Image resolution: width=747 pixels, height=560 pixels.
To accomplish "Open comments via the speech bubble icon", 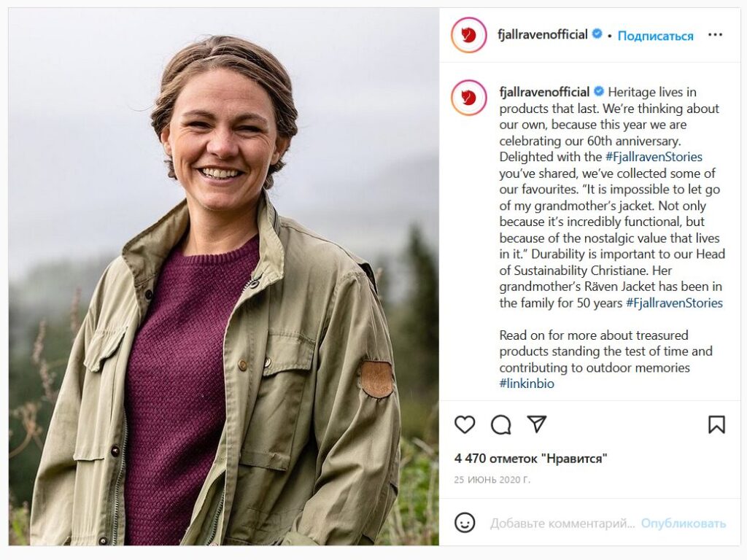I will [x=501, y=424].
